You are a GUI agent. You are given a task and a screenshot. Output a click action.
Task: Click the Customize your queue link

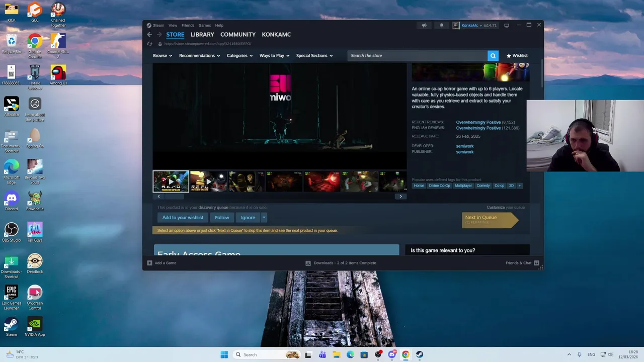(506, 207)
